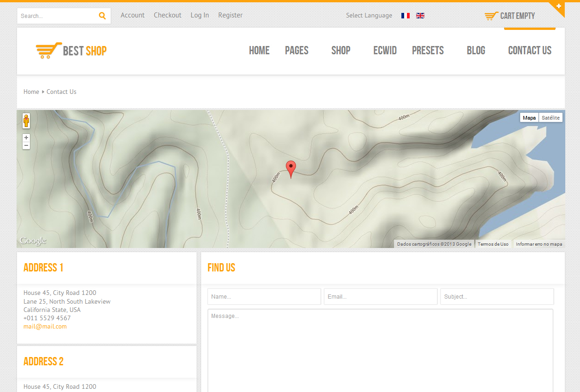Open the Ecwid menu item
580x392 pixels.
385,51
